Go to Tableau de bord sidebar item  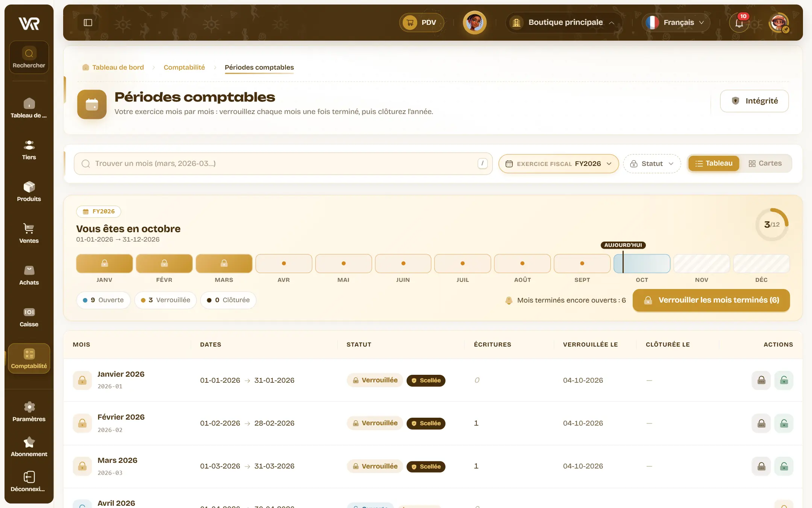tap(29, 108)
